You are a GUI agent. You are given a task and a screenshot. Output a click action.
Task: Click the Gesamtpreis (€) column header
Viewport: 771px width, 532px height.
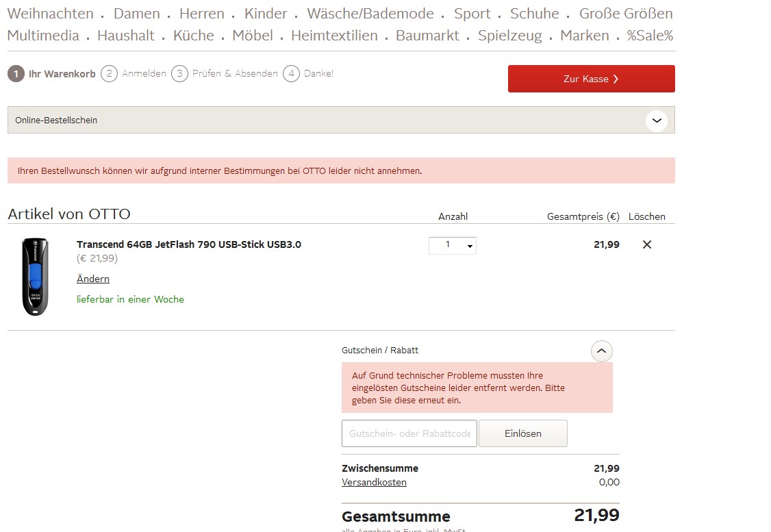pos(583,216)
